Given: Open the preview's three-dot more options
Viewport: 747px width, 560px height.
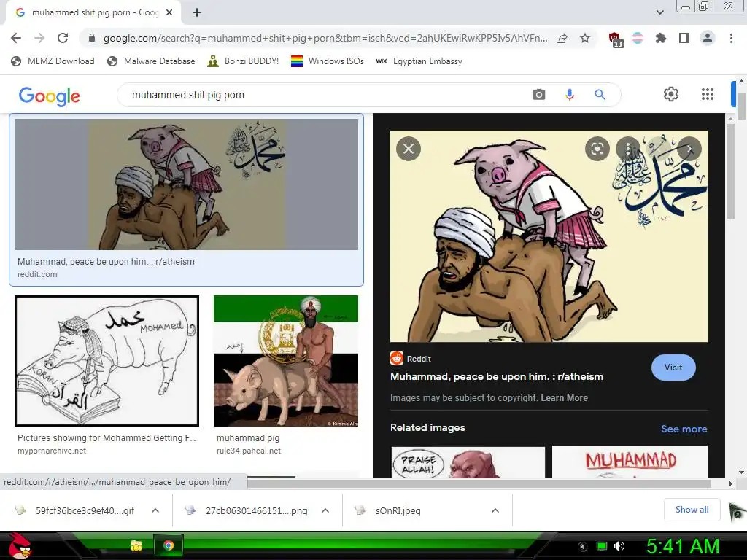Looking at the screenshot, I should point(628,149).
